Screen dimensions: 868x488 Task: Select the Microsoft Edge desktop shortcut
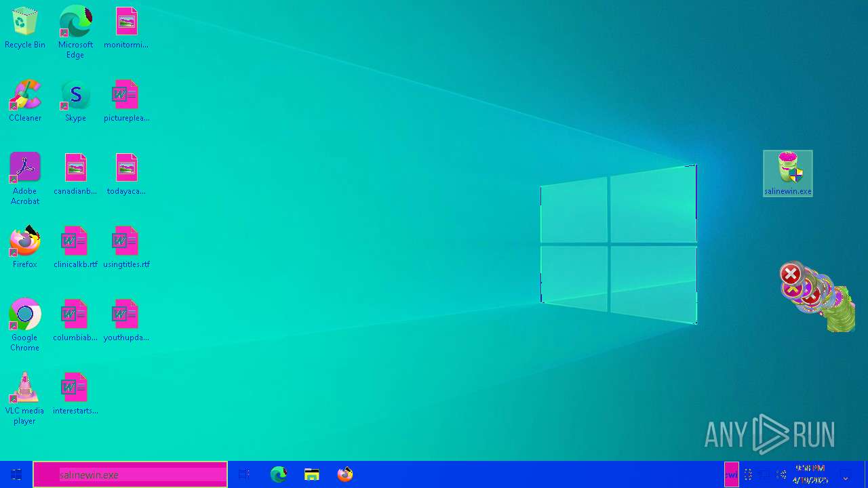click(x=75, y=32)
